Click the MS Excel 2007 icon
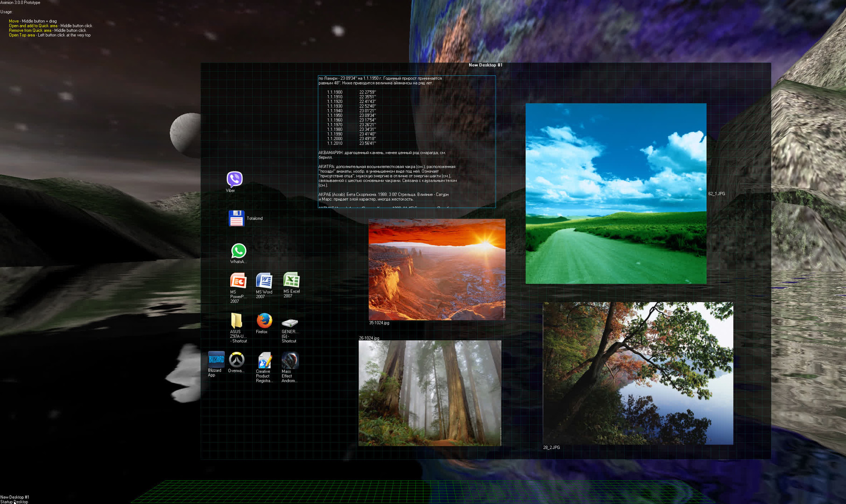 click(x=291, y=280)
